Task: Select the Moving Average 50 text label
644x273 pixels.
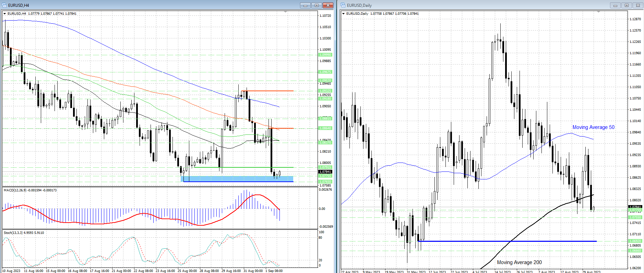Action: click(593, 127)
